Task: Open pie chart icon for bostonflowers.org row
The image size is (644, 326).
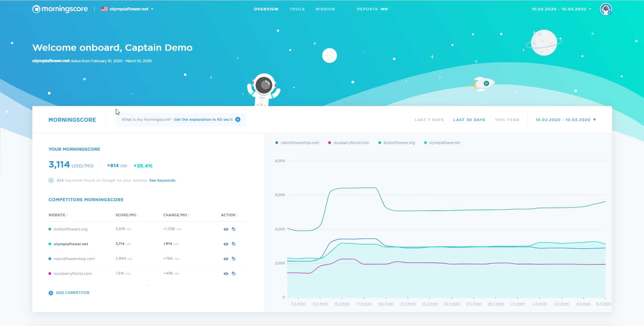Action: coord(234,229)
